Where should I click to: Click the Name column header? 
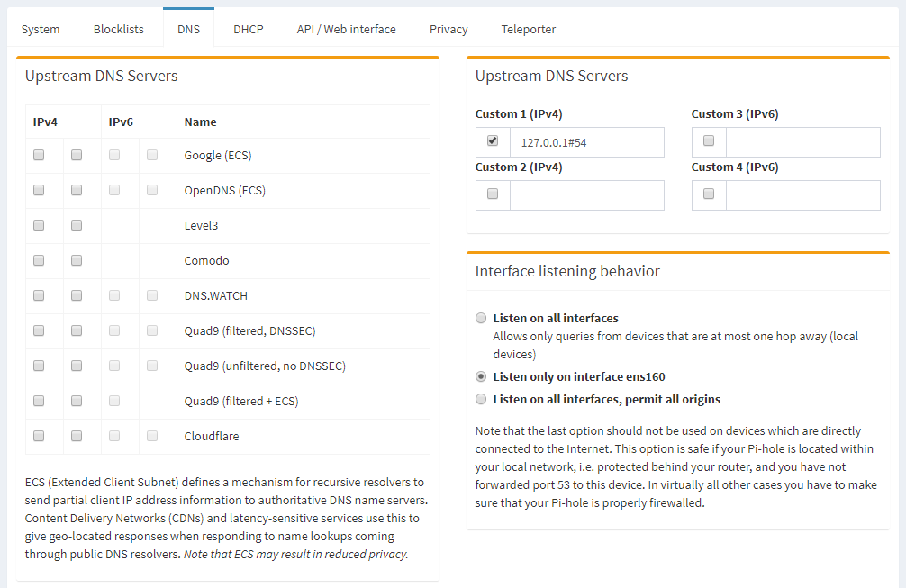(x=201, y=122)
